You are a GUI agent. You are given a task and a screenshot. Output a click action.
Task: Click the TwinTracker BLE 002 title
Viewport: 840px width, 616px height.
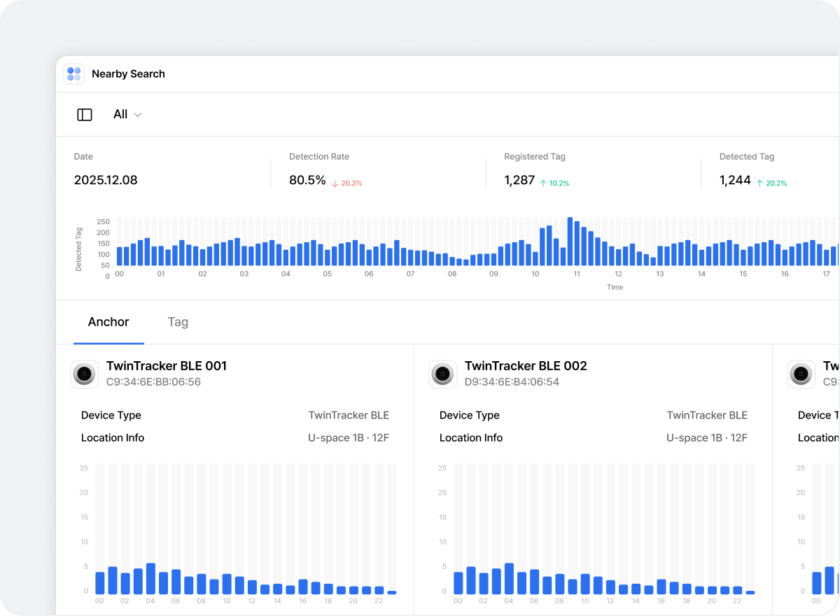coord(526,366)
